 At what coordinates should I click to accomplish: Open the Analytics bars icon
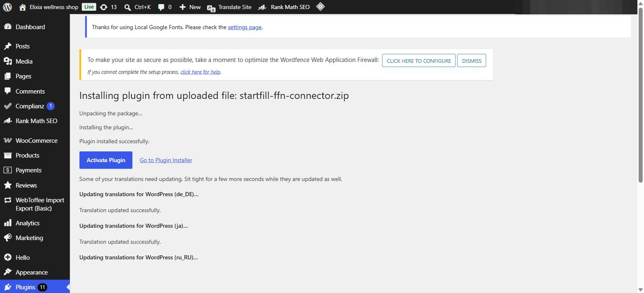tap(7, 223)
